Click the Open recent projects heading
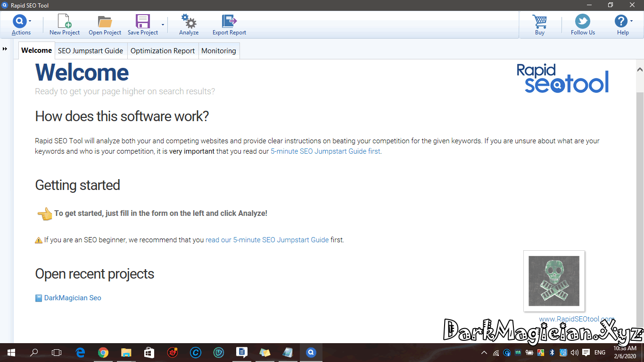The width and height of the screenshot is (644, 362). click(95, 274)
